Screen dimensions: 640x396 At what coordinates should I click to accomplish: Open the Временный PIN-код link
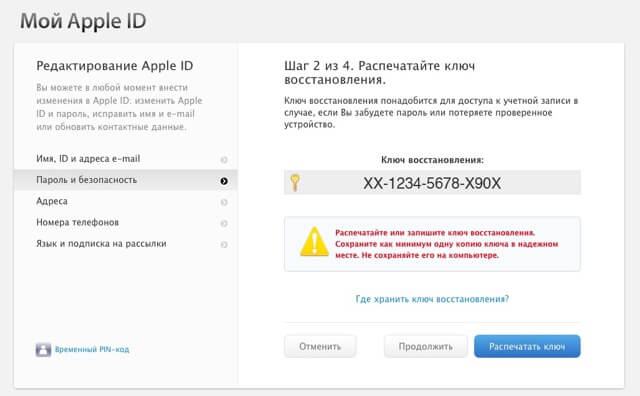tap(92, 349)
